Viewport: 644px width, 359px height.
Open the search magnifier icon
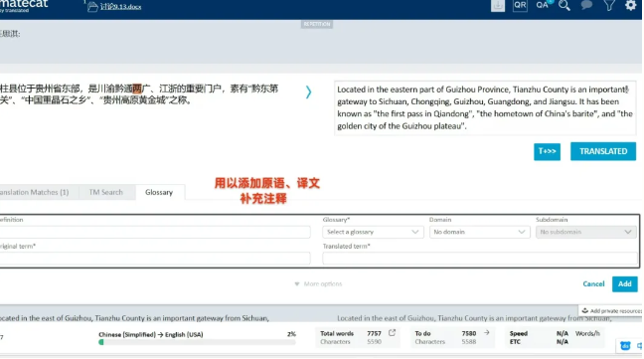(x=564, y=5)
